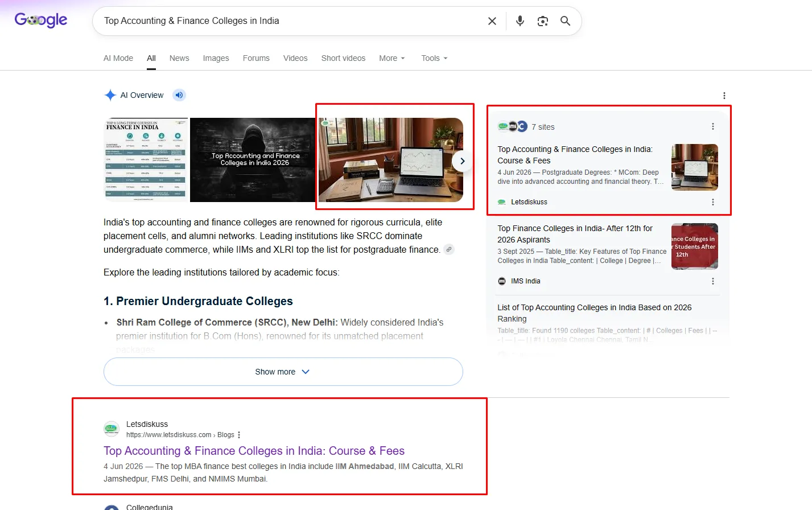
Task: Expand the Tools dropdown
Action: (434, 58)
